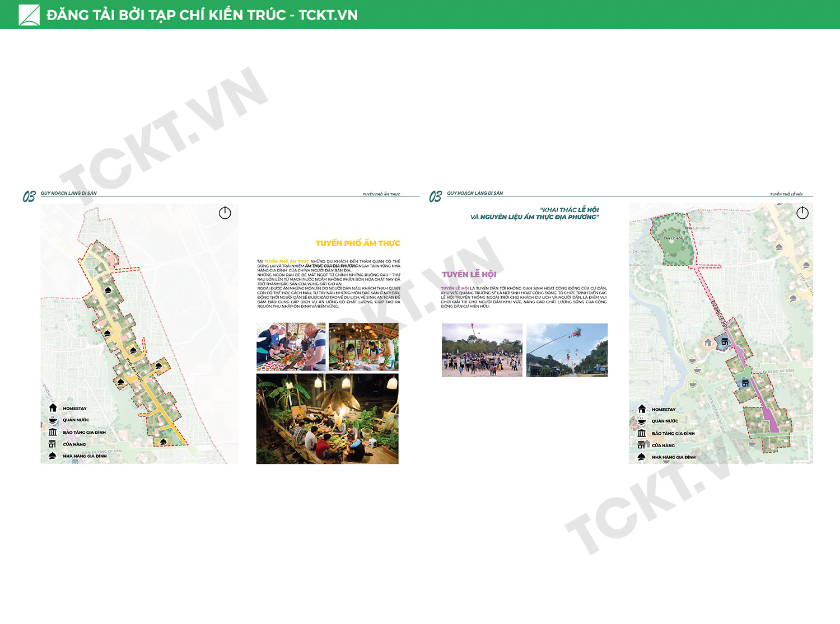Open the festival crowd photo on the left
Image resolution: width=840 pixels, height=624 pixels.
482,350
